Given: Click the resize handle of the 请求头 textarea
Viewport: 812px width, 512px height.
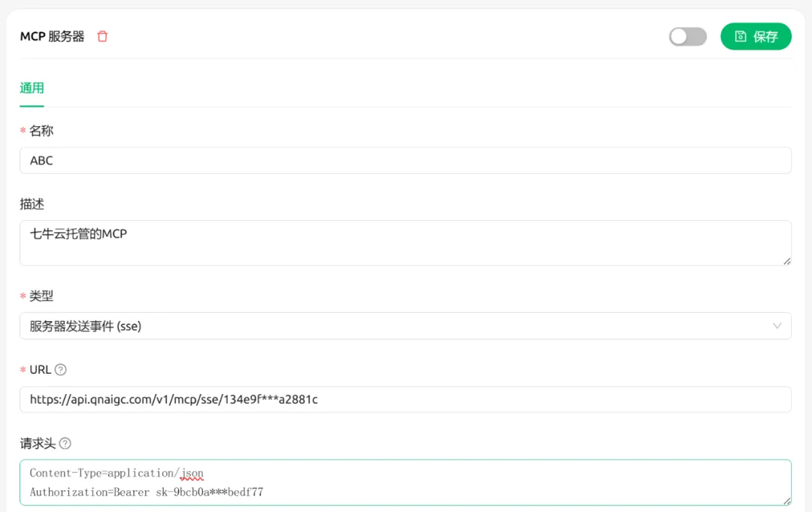Looking at the screenshot, I should click(786, 501).
